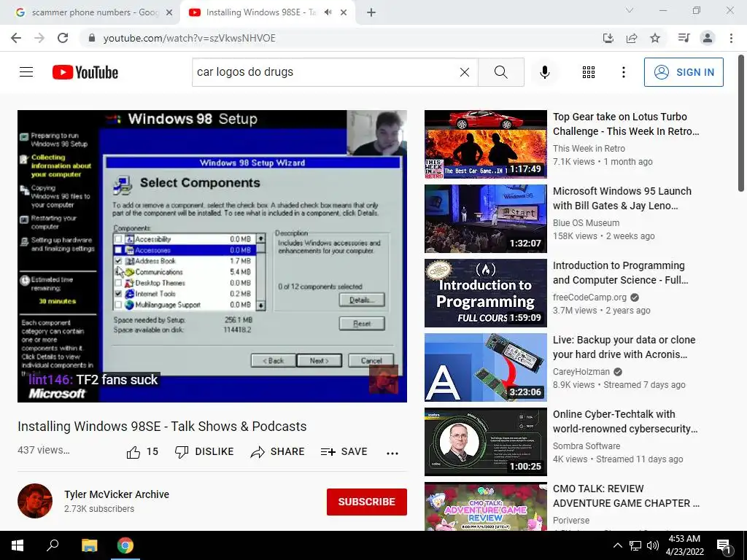Open the Tyler McVicker Archive channel name
747x560 pixels.
click(x=117, y=494)
